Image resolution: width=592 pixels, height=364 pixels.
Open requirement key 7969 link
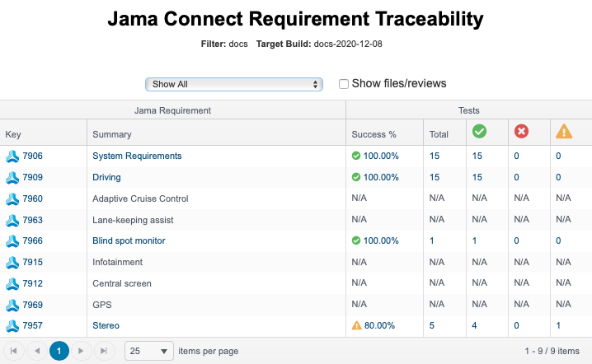pyautogui.click(x=32, y=305)
